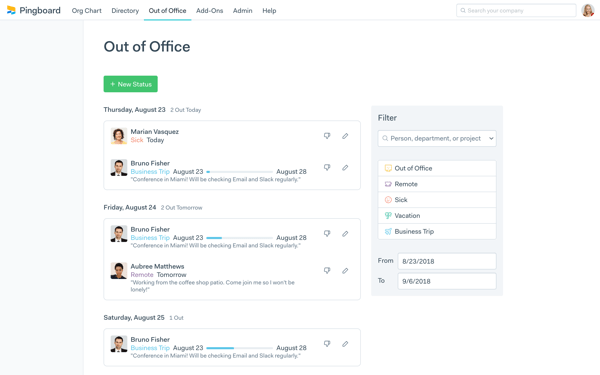This screenshot has height=375, width=600.
Task: Click the pencil icon on Saturday's Bruno Fisher entry
Action: pyautogui.click(x=345, y=344)
